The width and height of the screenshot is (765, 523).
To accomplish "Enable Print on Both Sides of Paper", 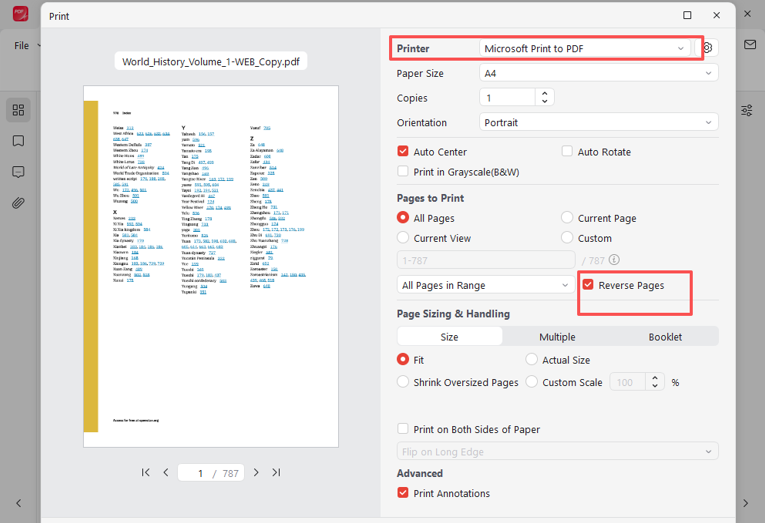I will (403, 429).
